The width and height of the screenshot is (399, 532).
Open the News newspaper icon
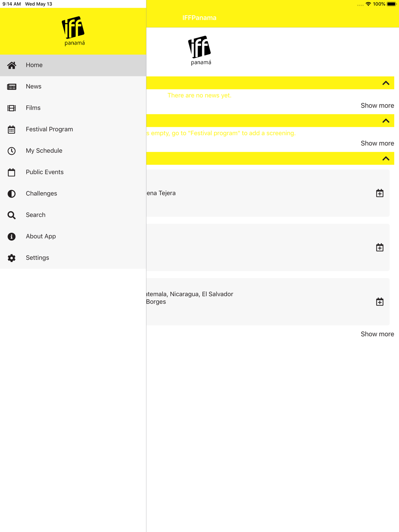click(12, 87)
